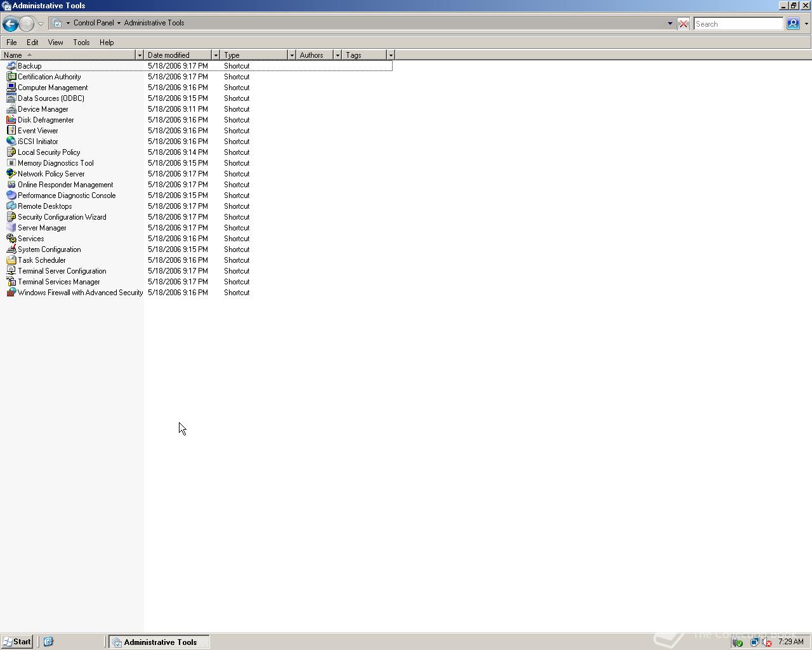Click the search options icon
The image size is (812, 650).
tap(793, 23)
